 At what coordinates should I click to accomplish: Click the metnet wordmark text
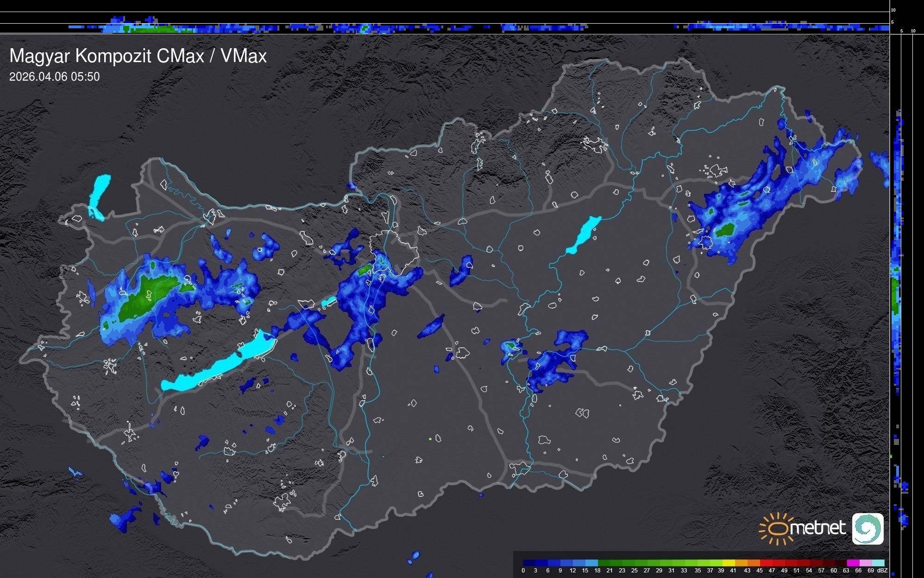817,528
